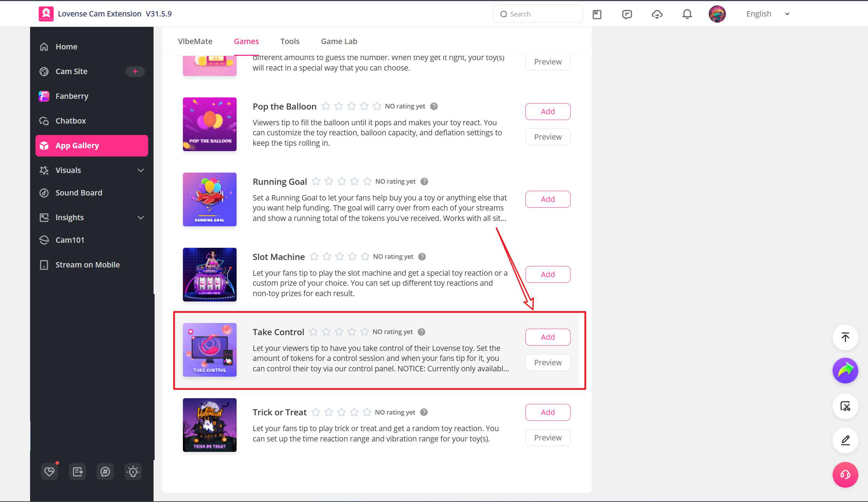Open the Running Goal thumbnail
The height and width of the screenshot is (502, 868).
[210, 199]
